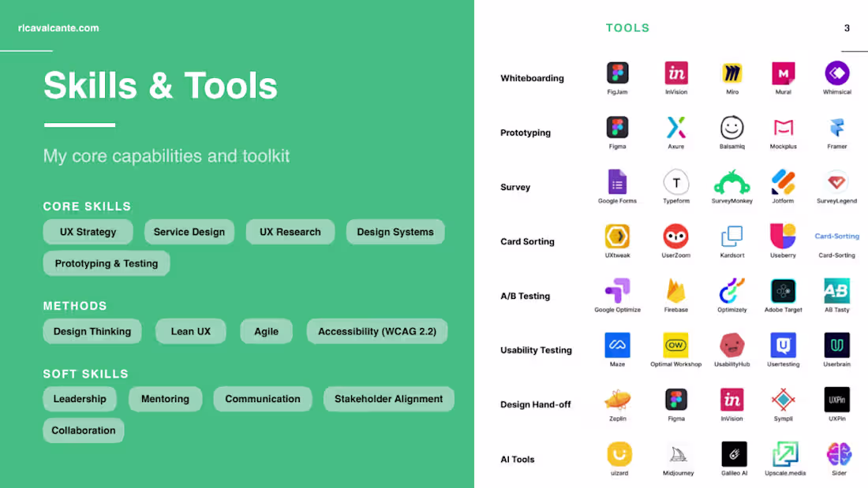The image size is (868, 488).
Task: Open the rlcavalcante.com link
Action: (58, 28)
